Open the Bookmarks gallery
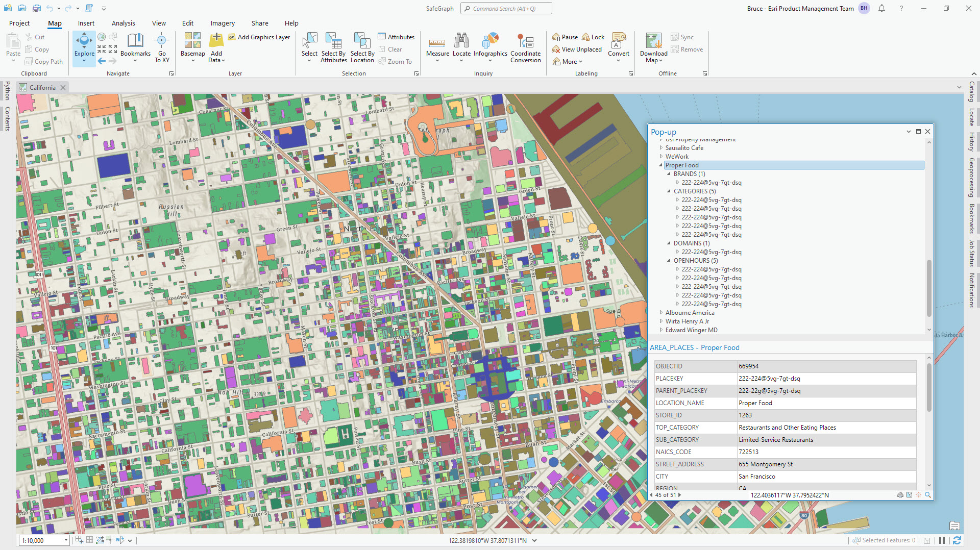 click(x=135, y=45)
